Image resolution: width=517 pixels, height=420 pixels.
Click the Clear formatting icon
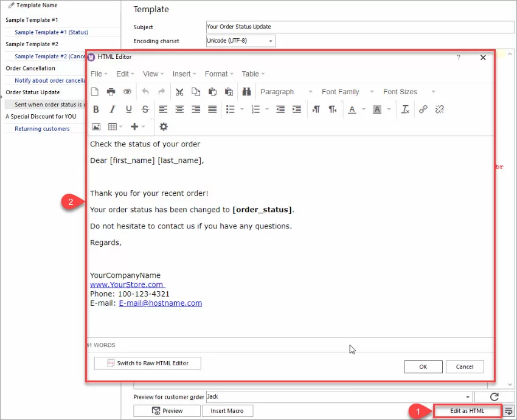[x=406, y=109]
